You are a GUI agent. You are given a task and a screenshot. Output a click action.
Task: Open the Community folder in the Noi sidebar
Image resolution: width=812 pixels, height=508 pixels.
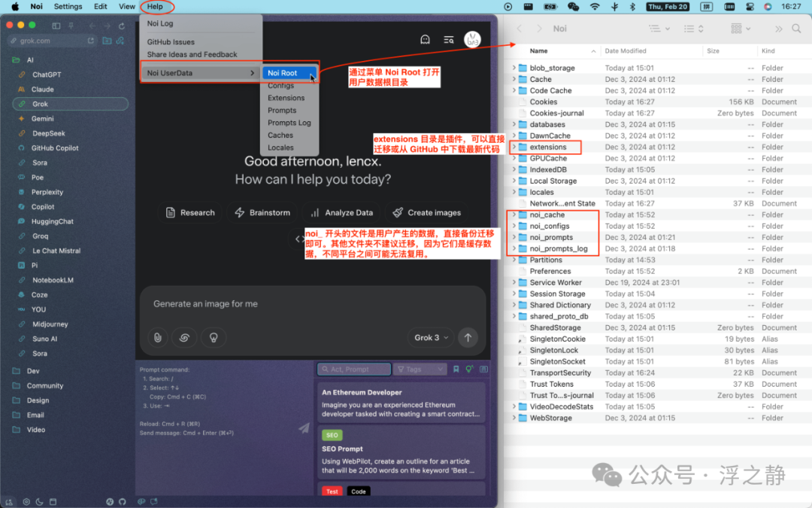pyautogui.click(x=45, y=385)
